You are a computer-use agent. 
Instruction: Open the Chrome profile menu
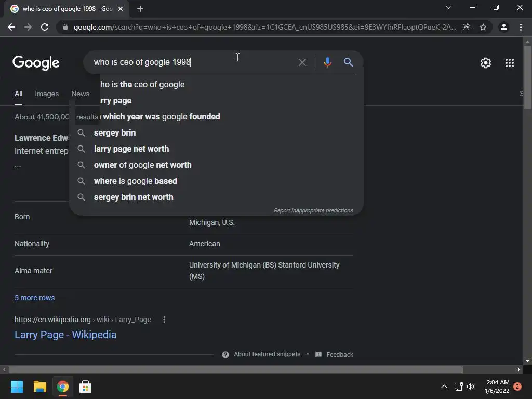point(504,27)
